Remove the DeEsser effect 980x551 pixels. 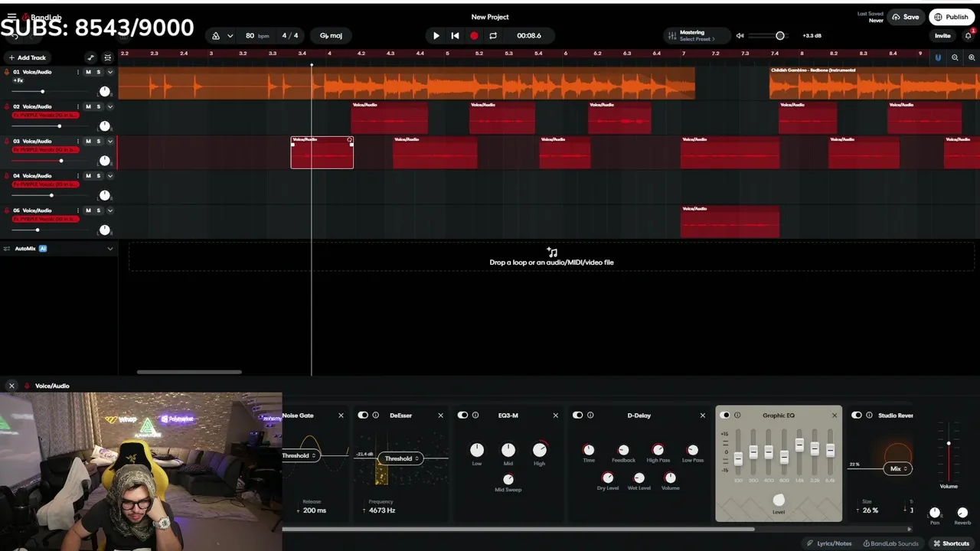[440, 416]
